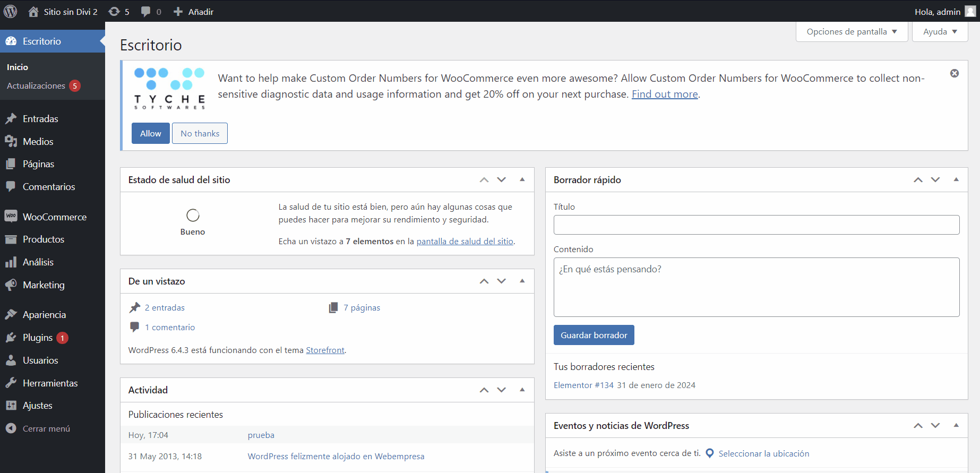Go to the Plugins section
The image size is (980, 473).
click(x=38, y=338)
